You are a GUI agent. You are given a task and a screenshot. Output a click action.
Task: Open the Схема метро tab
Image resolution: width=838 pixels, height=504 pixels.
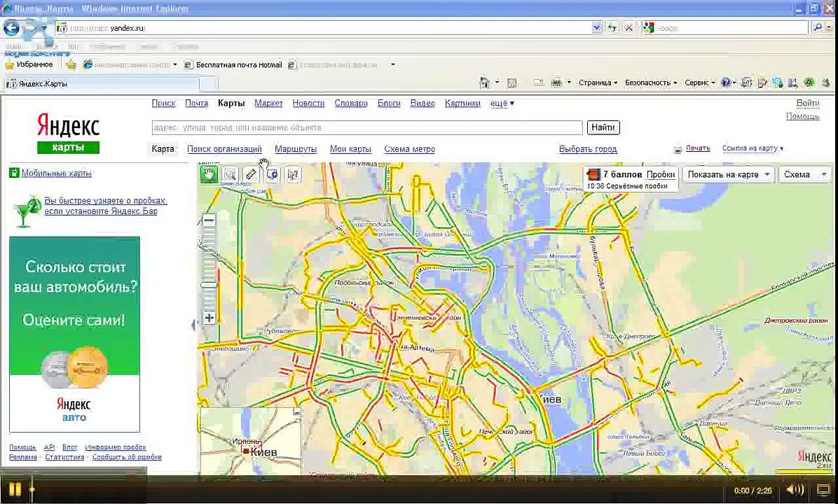[409, 149]
